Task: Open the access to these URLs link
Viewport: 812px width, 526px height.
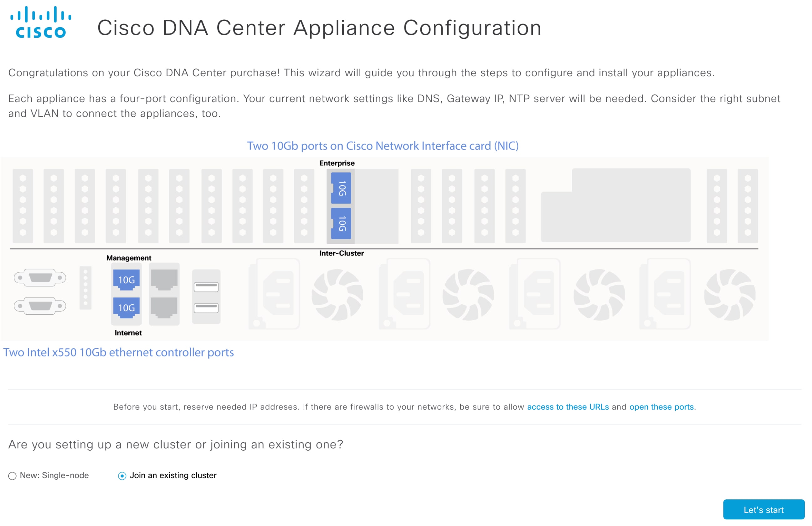Action: click(x=568, y=407)
